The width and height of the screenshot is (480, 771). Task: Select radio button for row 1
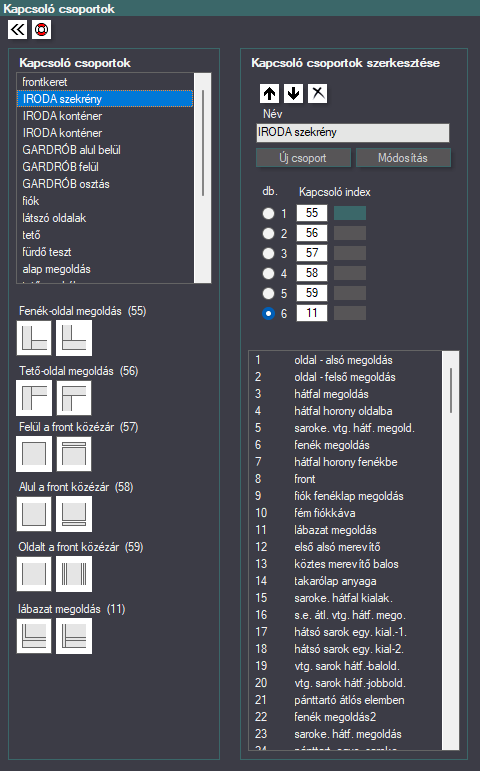268,213
